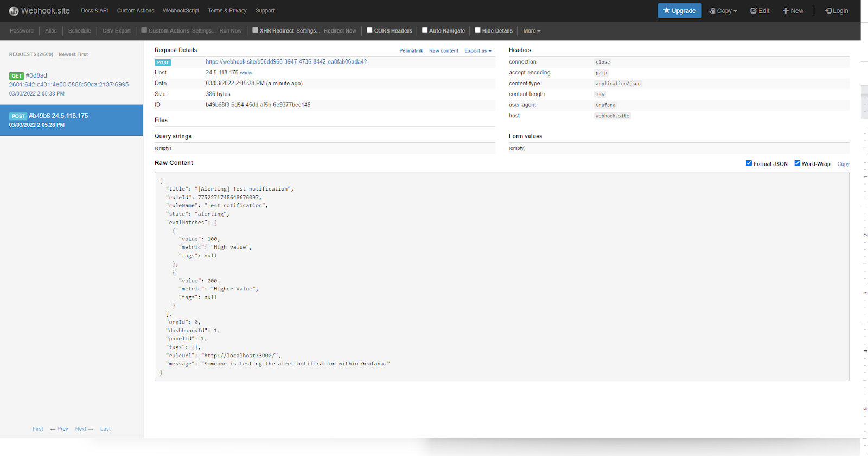Open the Copy dropdown in the top bar
Viewport: 868px width, 456px height.
pyautogui.click(x=723, y=11)
